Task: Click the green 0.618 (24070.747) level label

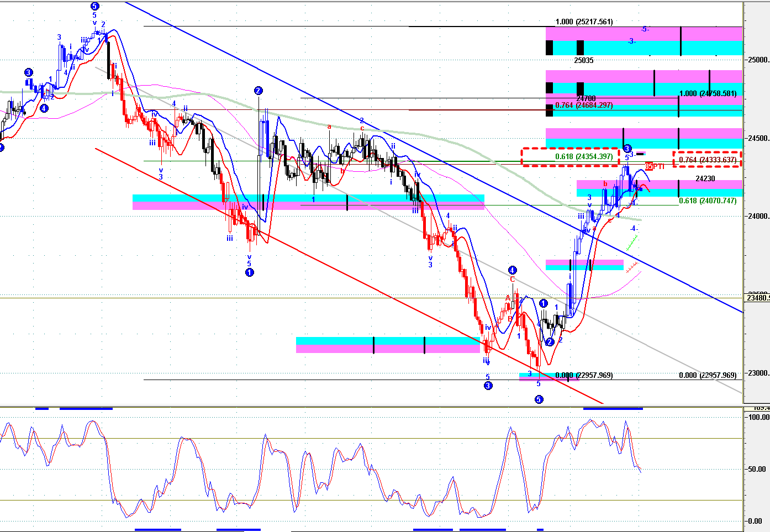Action: [x=708, y=201]
